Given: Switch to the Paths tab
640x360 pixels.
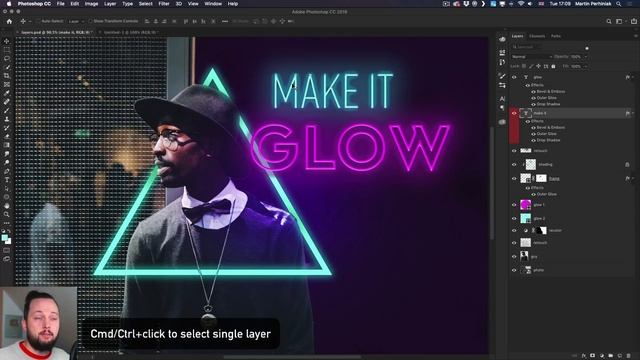Looking at the screenshot, I should 556,36.
